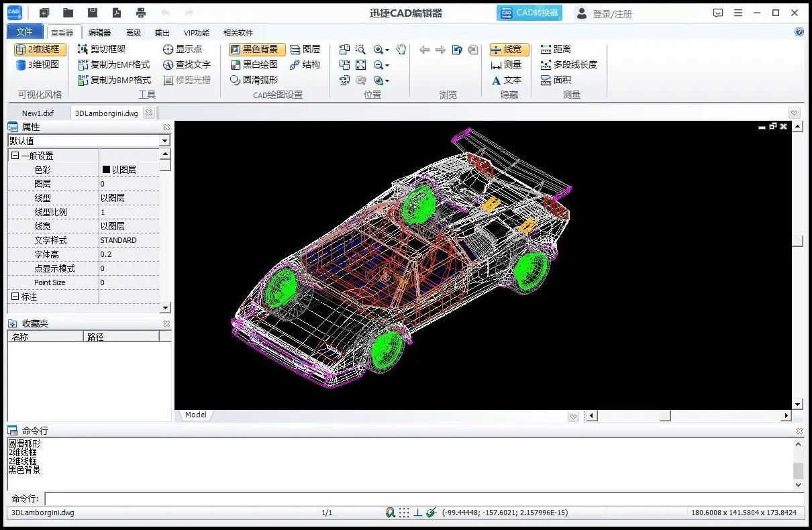This screenshot has height=530, width=812.
Task: Open the 文件 file menu
Action: (x=24, y=32)
